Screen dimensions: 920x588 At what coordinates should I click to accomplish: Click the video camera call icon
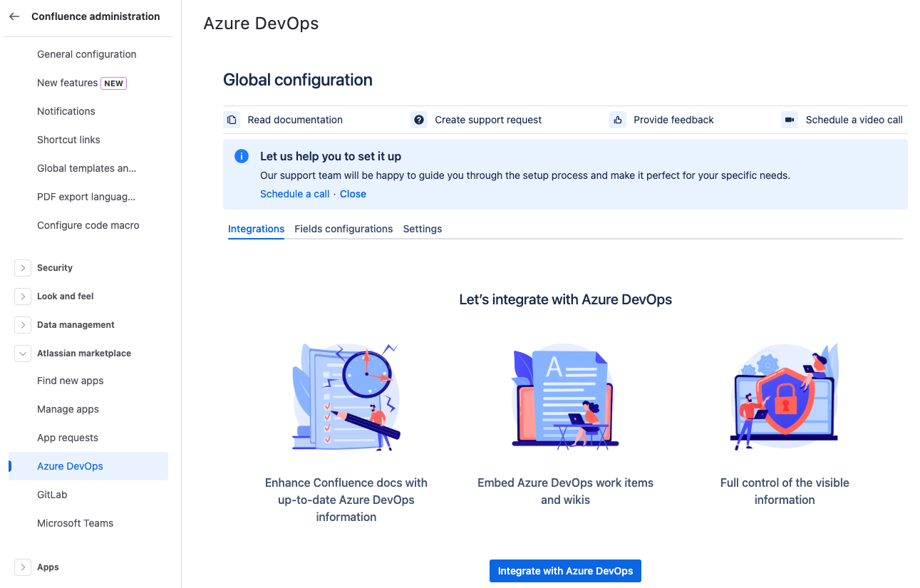tap(790, 120)
